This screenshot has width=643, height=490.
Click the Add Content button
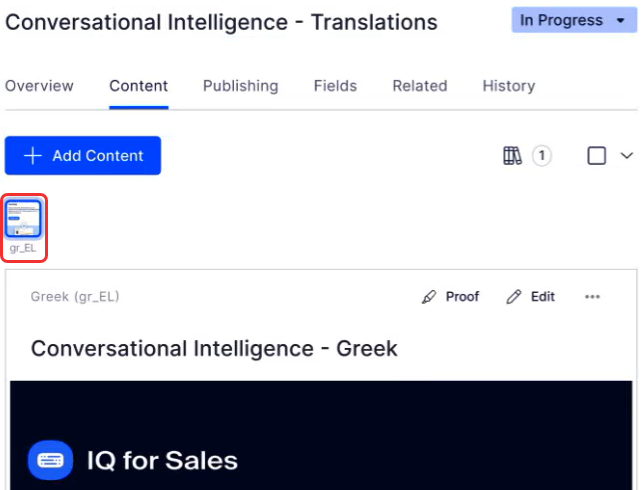(x=83, y=156)
